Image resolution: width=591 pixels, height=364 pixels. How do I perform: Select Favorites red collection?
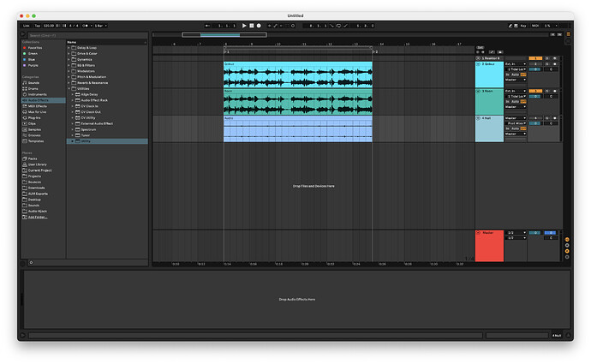(34, 48)
